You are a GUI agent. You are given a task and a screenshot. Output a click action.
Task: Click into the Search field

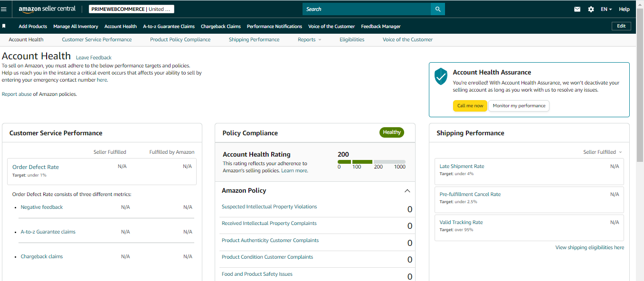tap(366, 9)
